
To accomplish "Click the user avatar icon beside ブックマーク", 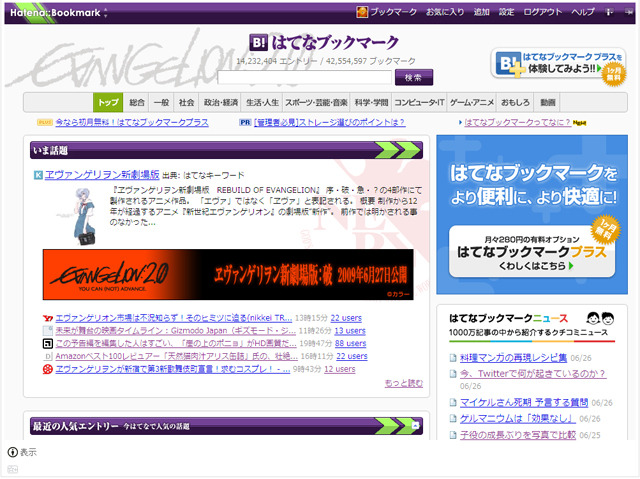I will [362, 12].
